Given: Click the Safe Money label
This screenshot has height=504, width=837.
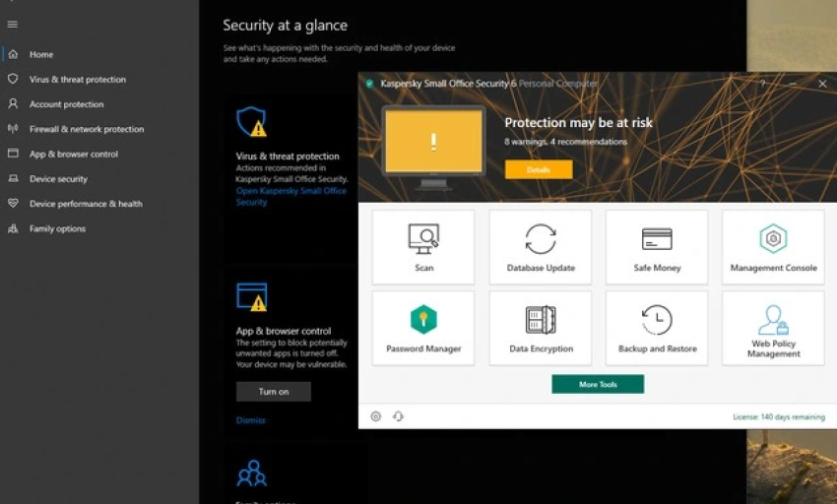Looking at the screenshot, I should tap(657, 268).
